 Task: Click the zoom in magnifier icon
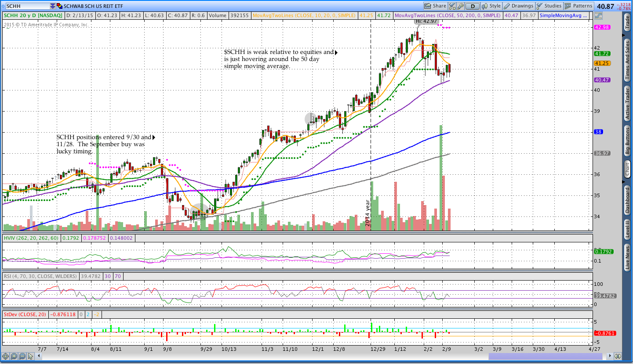tap(14, 356)
